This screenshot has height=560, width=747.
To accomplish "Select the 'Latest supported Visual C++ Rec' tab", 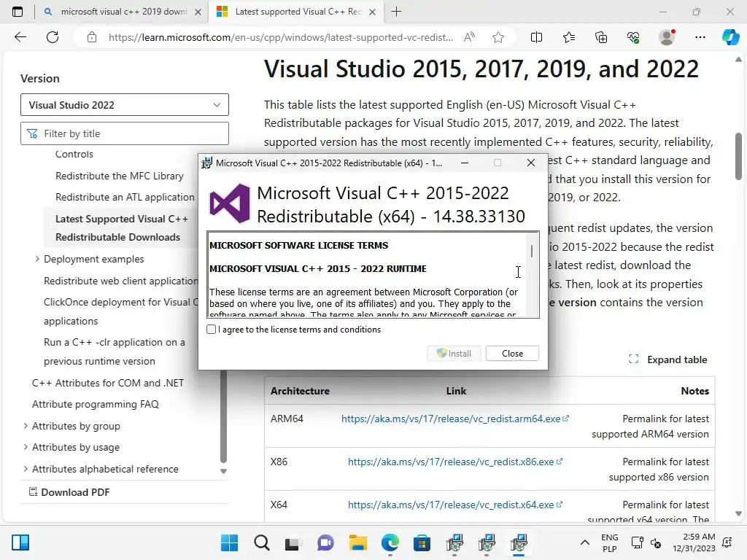I will tap(295, 12).
